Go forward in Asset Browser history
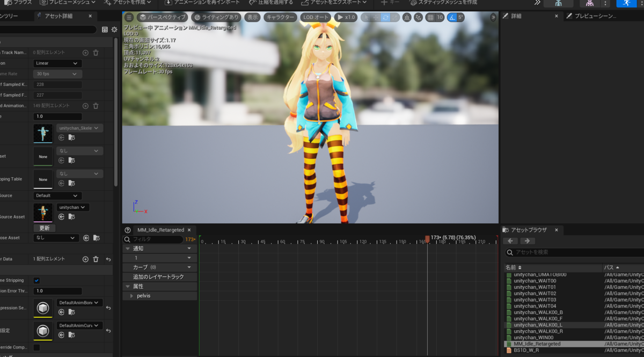 point(528,241)
